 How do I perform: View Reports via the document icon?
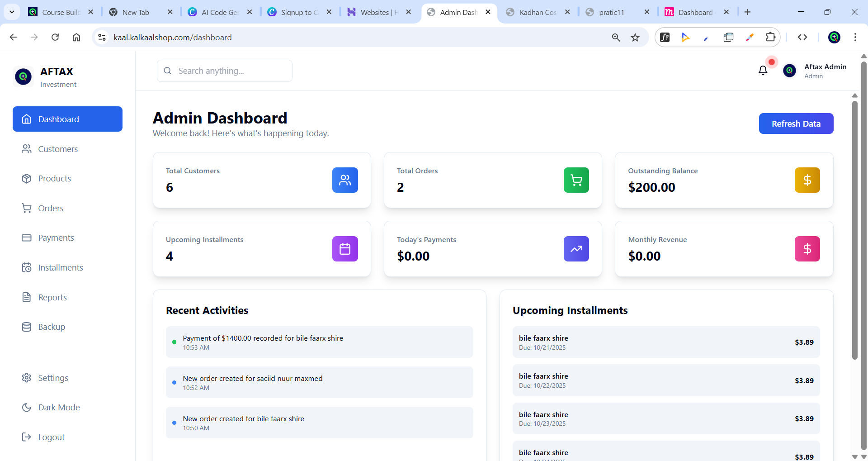(x=26, y=297)
